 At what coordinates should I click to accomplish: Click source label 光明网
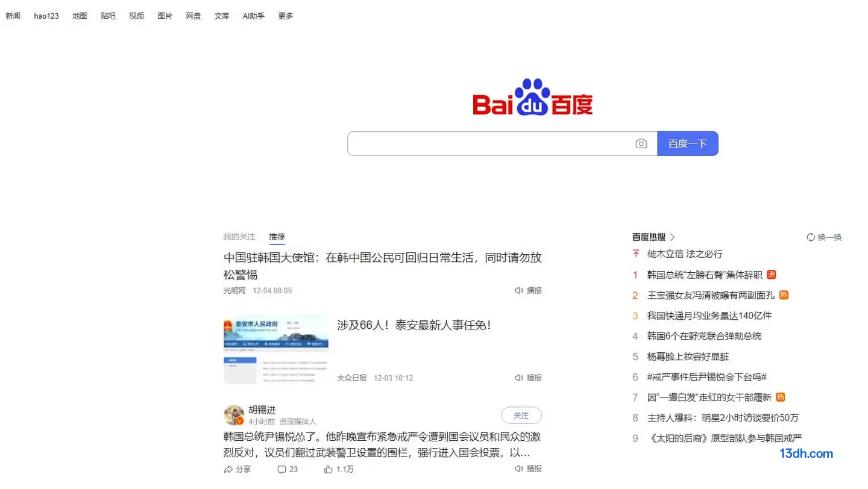coord(234,290)
